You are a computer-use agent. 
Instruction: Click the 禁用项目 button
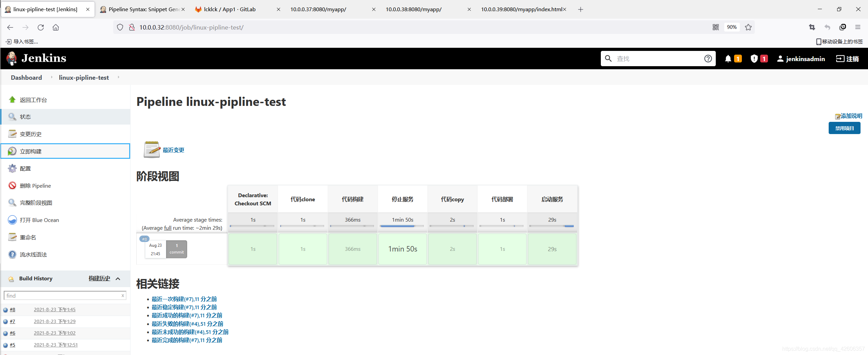click(x=844, y=128)
